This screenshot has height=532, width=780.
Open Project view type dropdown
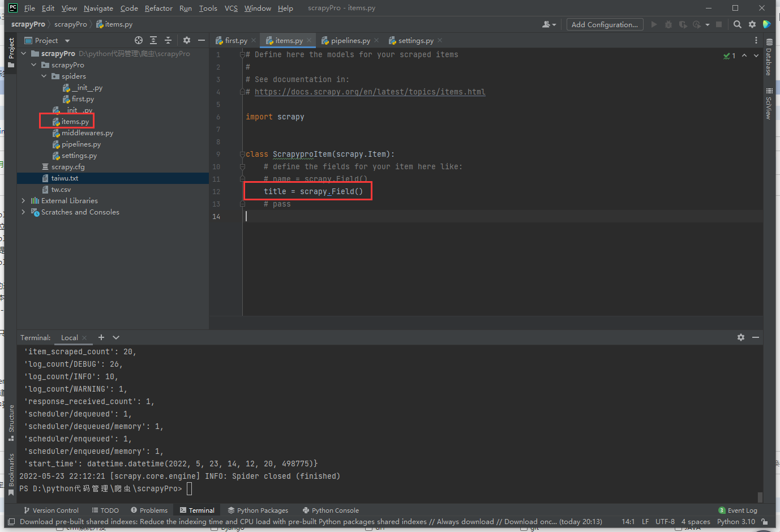[x=67, y=41]
